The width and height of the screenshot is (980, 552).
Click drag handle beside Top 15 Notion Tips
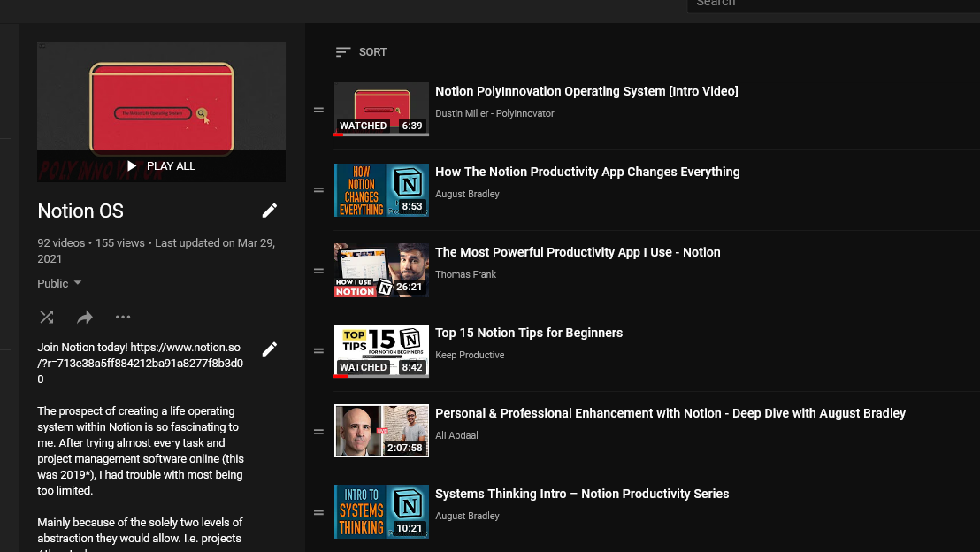click(318, 351)
